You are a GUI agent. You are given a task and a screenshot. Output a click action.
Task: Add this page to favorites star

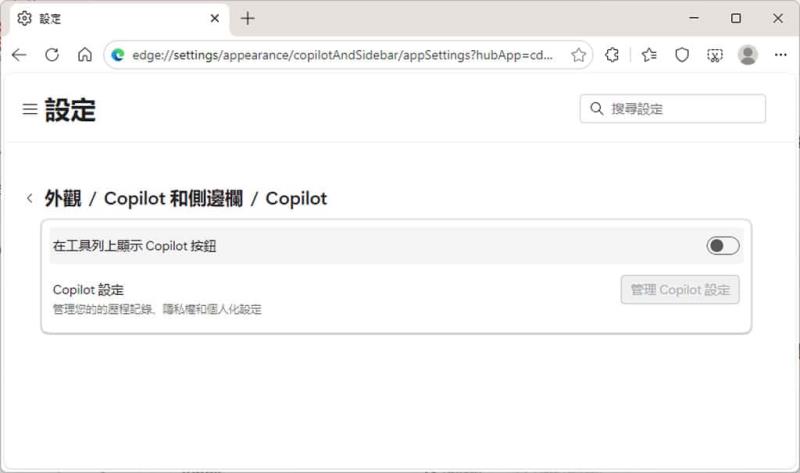pos(578,55)
